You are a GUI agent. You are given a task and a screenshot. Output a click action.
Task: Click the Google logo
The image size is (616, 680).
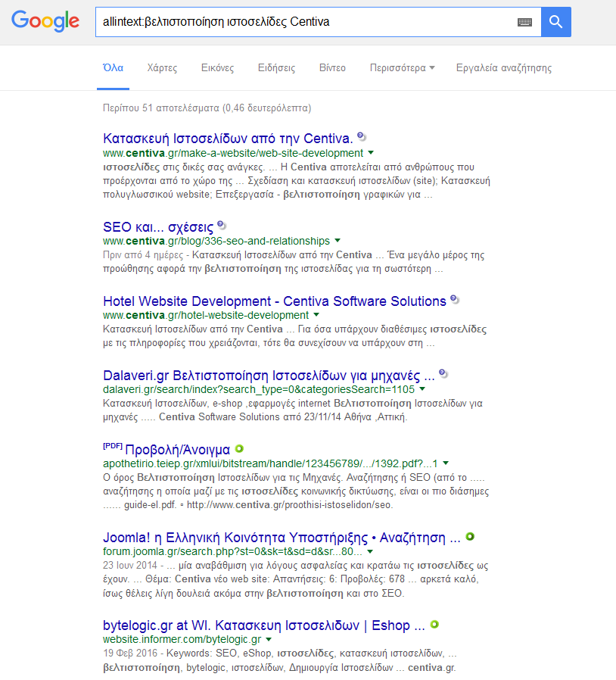pyautogui.click(x=45, y=21)
